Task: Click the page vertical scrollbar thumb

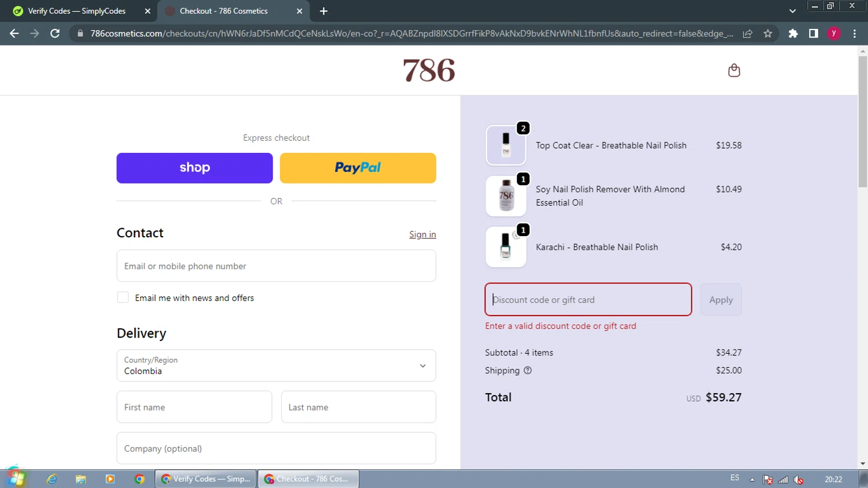Action: (863, 122)
